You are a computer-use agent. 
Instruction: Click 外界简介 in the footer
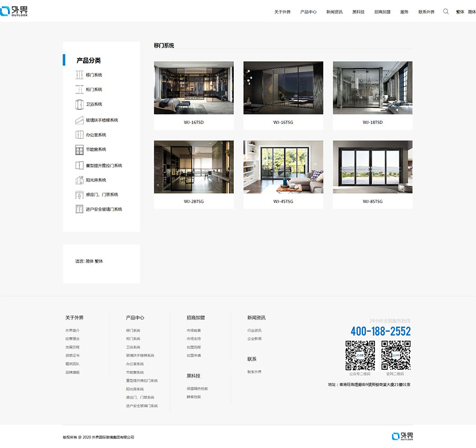click(x=72, y=330)
